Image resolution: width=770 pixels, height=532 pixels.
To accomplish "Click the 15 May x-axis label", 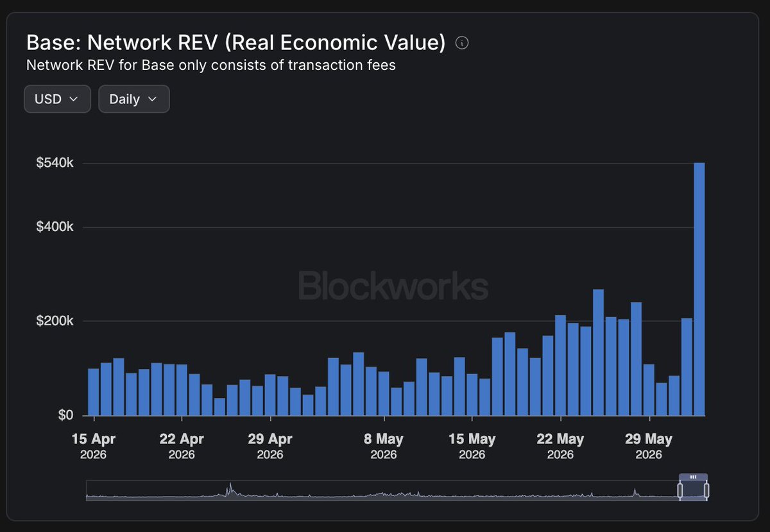I will [x=472, y=445].
